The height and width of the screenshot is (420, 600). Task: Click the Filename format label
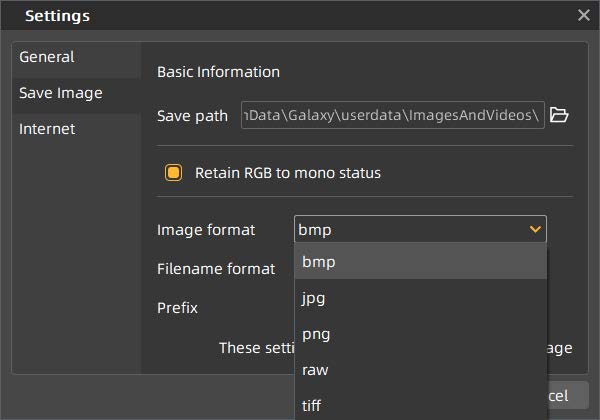[x=216, y=268]
